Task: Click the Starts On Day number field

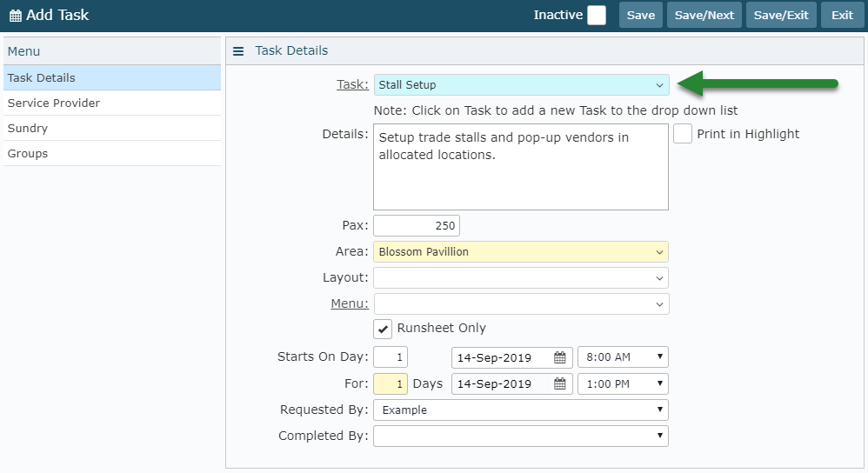Action: pyautogui.click(x=391, y=356)
